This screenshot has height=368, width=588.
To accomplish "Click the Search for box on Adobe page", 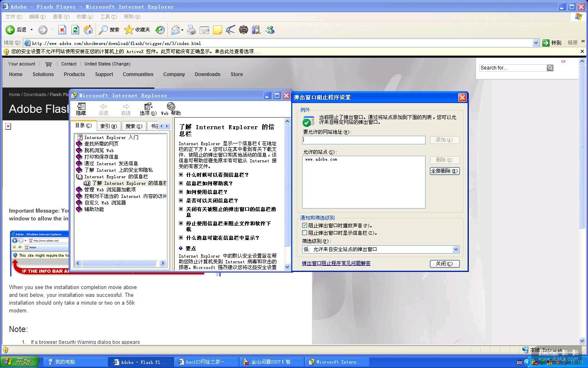I will [512, 68].
